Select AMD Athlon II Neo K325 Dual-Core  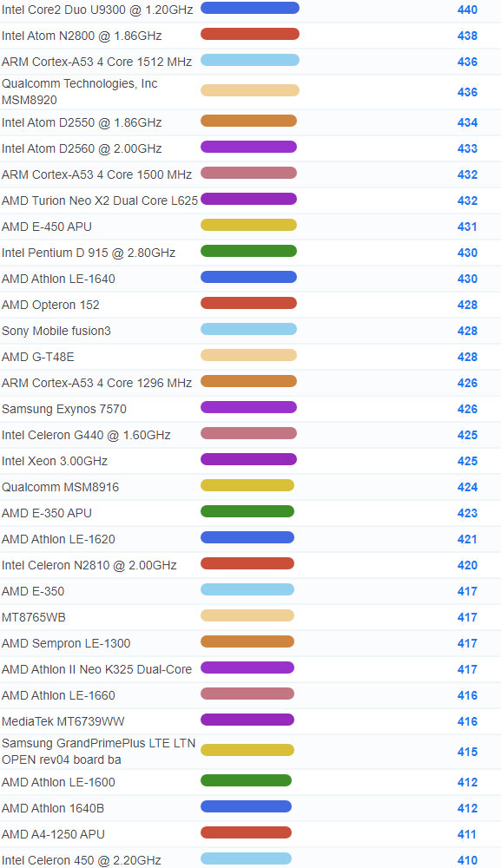[97, 668]
